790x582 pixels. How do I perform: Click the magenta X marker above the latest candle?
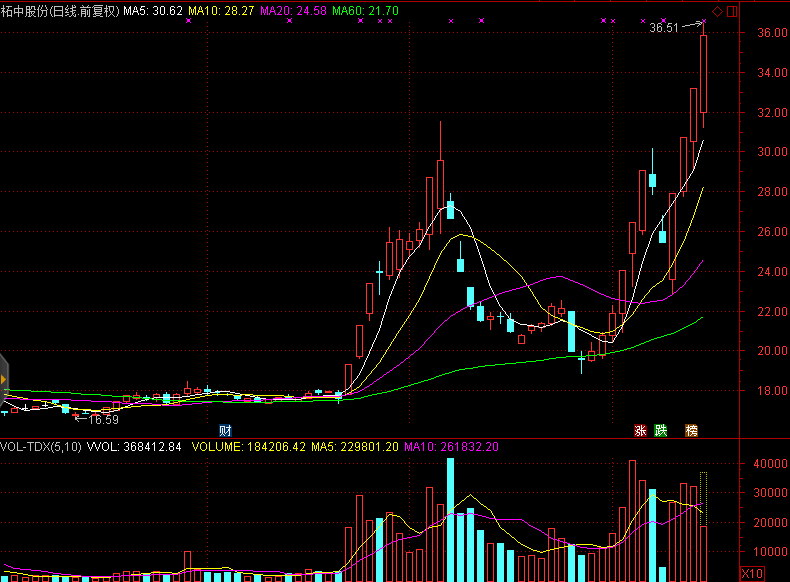703,21
